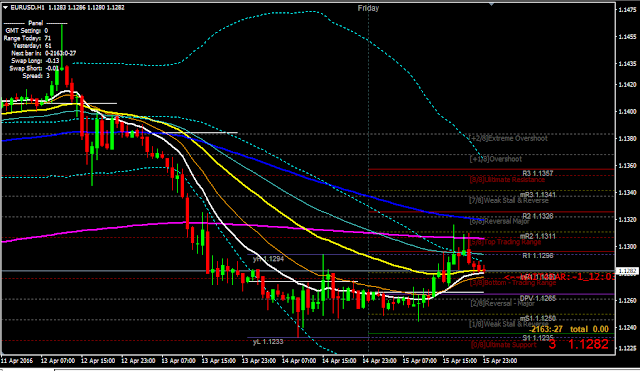Click '1.1475' on the price scale
This screenshot has width=640, height=371.
[x=628, y=10]
